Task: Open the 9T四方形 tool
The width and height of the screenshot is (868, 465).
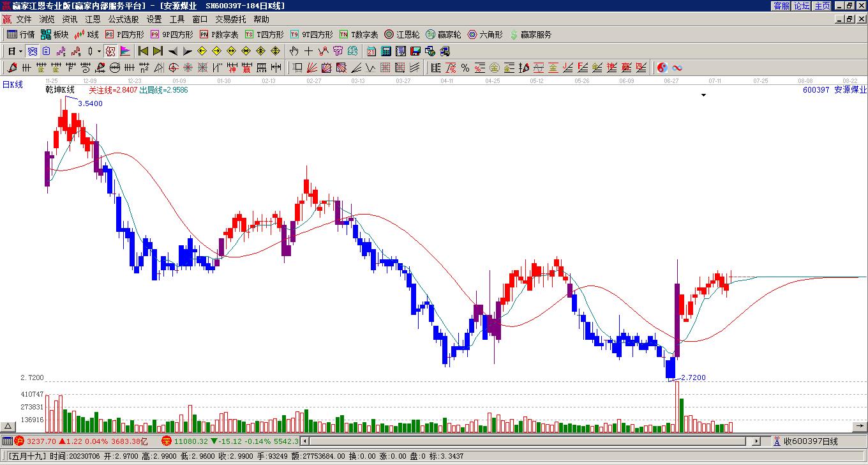Action: click(x=311, y=34)
